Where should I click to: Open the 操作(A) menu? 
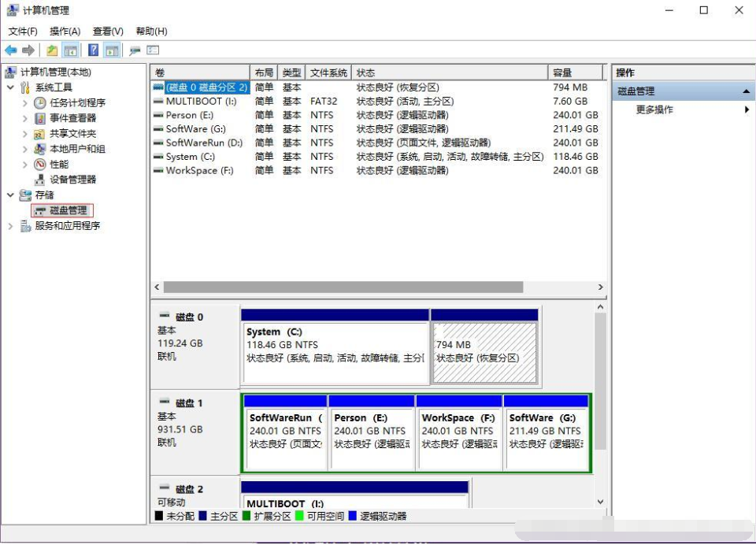pyautogui.click(x=65, y=32)
